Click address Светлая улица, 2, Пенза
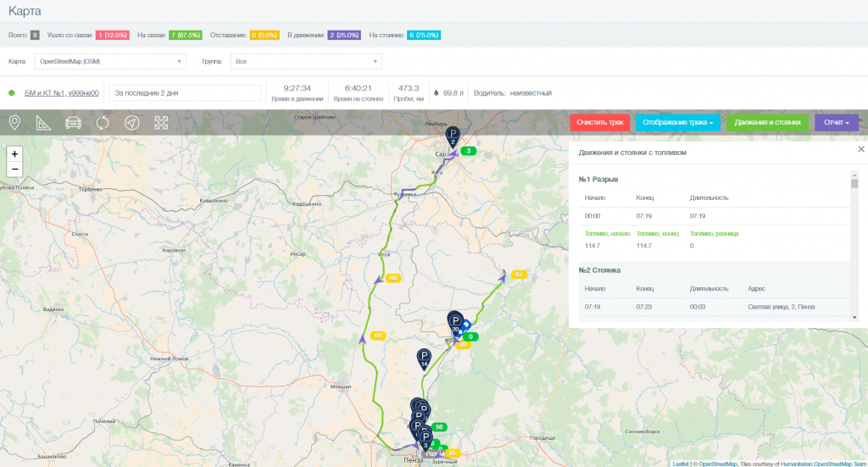 tap(781, 307)
